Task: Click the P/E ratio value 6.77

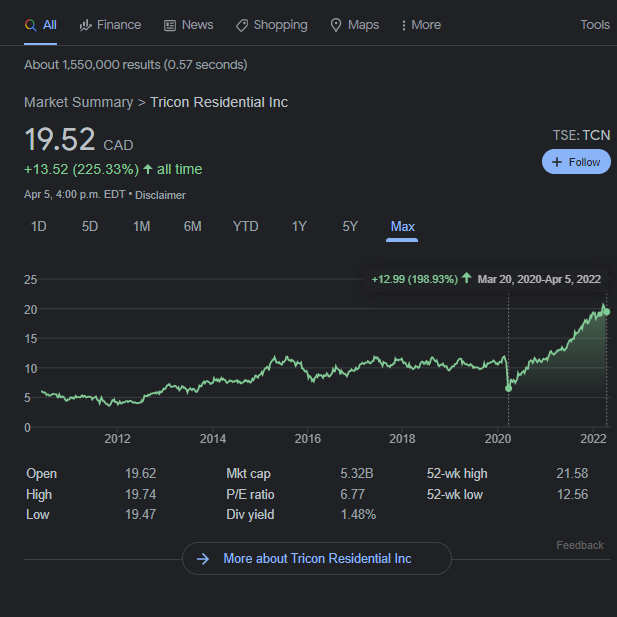Action: (x=352, y=494)
